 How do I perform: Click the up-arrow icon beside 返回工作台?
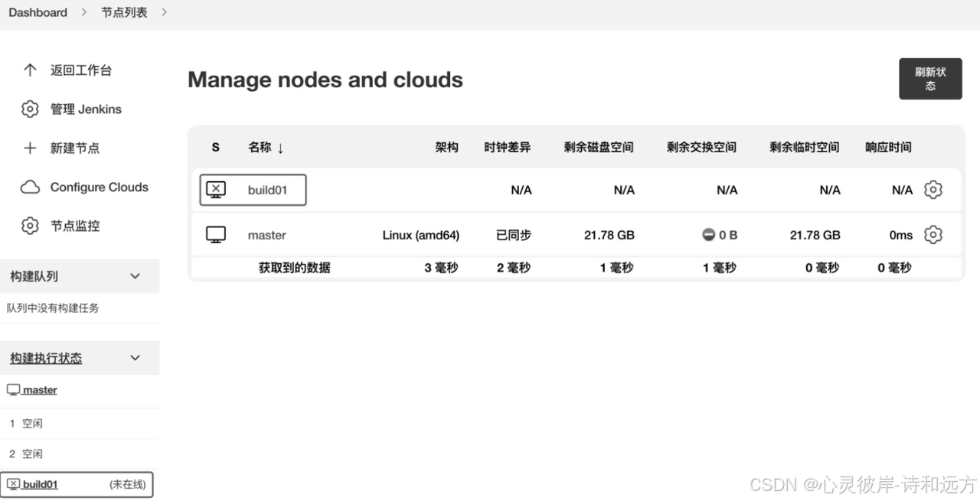(x=30, y=70)
